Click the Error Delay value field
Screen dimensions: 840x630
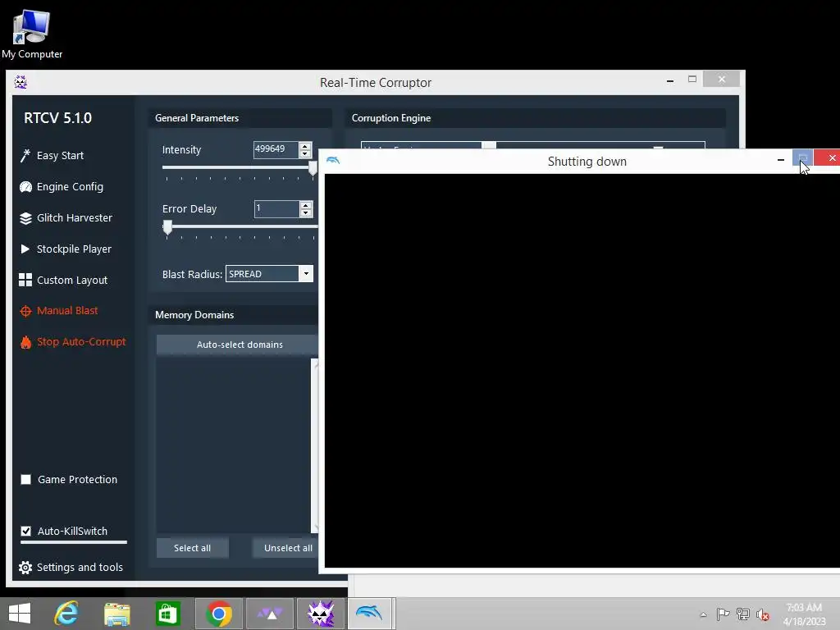pos(276,208)
